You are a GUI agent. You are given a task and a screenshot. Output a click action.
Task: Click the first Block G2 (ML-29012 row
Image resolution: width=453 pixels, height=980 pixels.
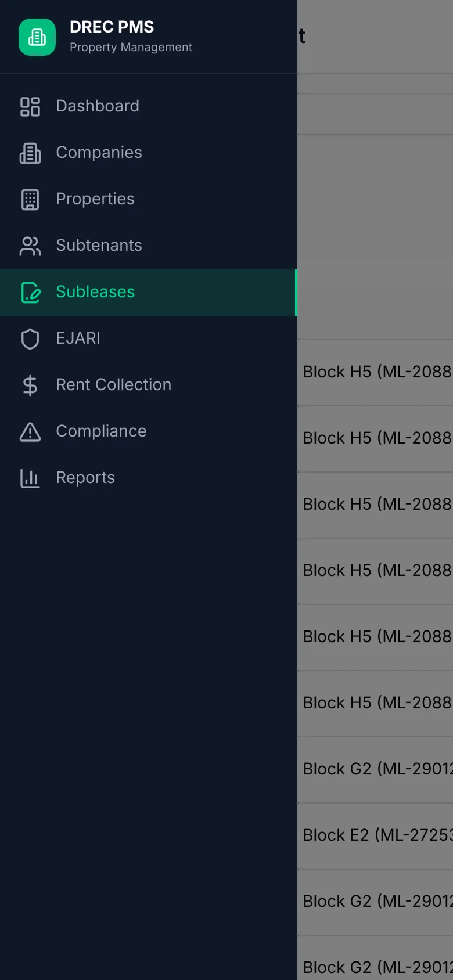point(375,769)
